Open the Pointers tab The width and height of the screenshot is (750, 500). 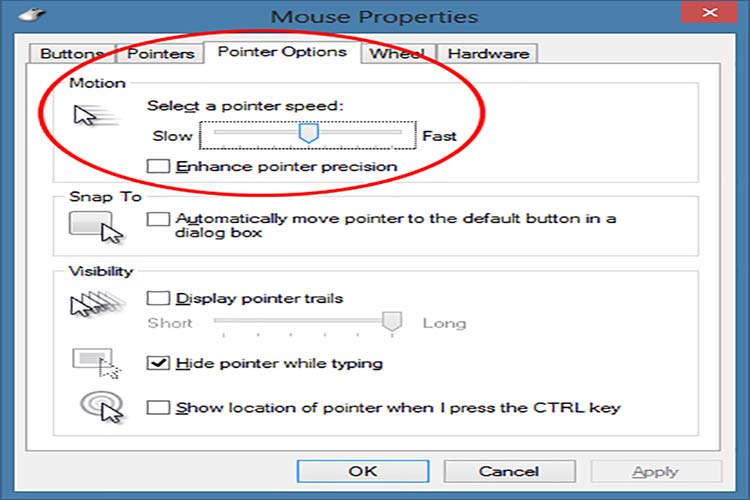tap(161, 54)
